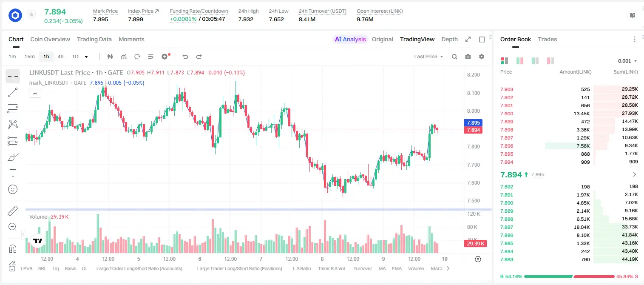The width and height of the screenshot is (644, 285).
Task: Undo the last chart action
Action: [185, 57]
